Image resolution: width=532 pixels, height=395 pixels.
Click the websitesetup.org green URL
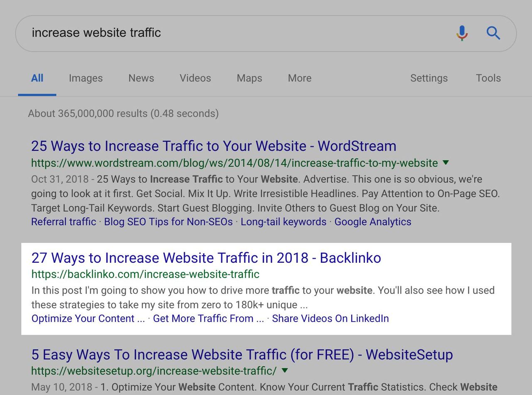coord(154,370)
